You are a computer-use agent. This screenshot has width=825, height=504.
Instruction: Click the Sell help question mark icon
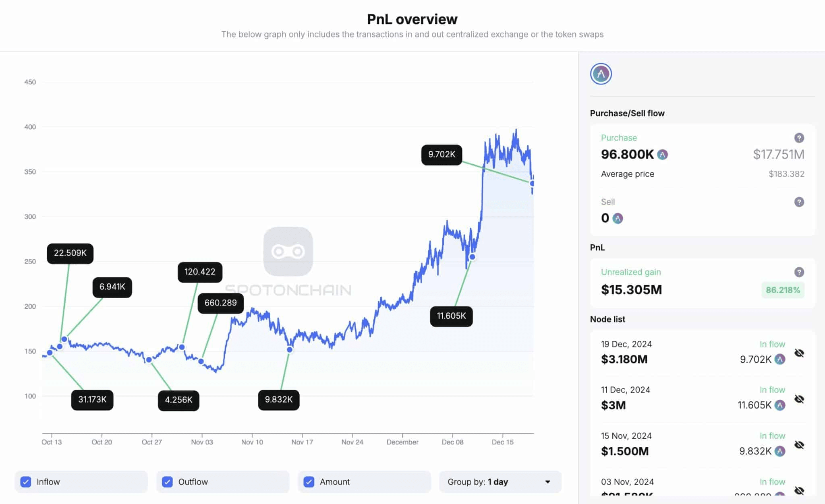(x=799, y=202)
